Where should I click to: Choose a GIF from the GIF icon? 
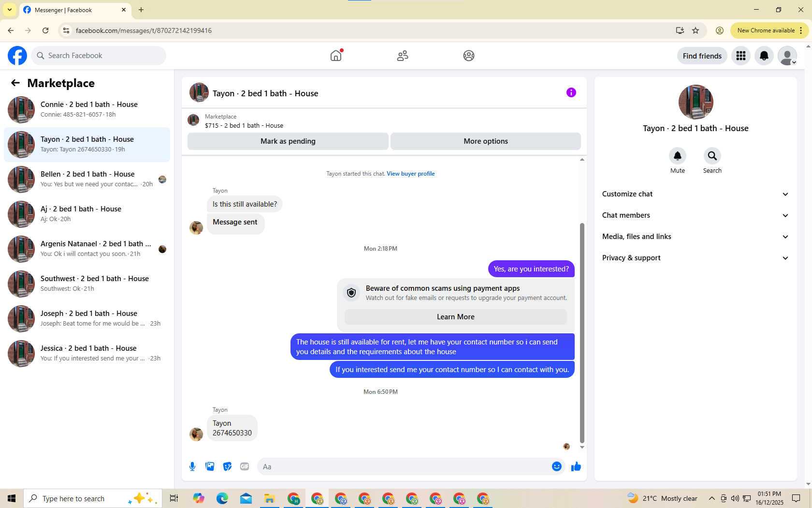(245, 466)
